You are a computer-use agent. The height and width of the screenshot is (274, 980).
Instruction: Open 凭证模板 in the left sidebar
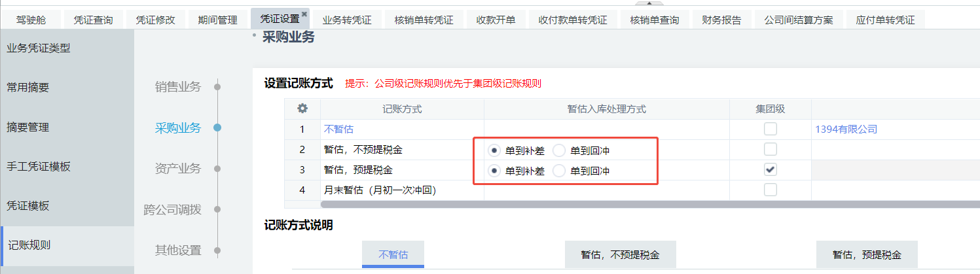tap(28, 206)
